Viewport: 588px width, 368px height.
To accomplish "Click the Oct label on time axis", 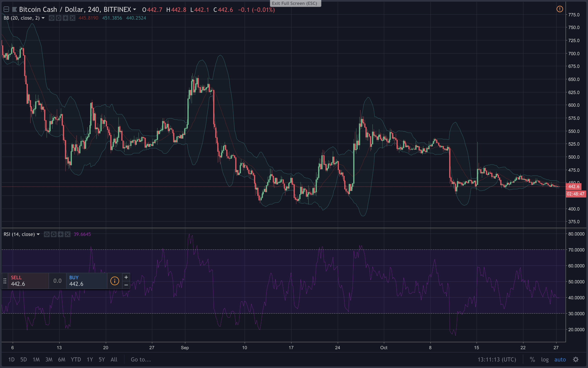I will tap(384, 348).
